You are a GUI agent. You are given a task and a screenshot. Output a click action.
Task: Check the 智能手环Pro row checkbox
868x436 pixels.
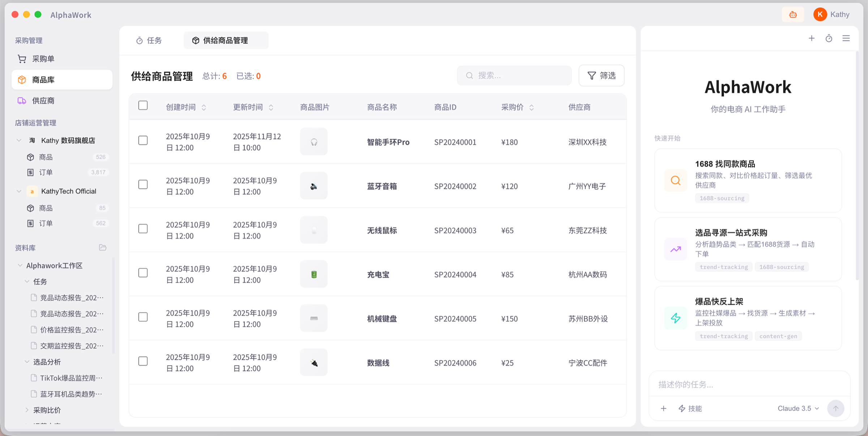(x=143, y=140)
